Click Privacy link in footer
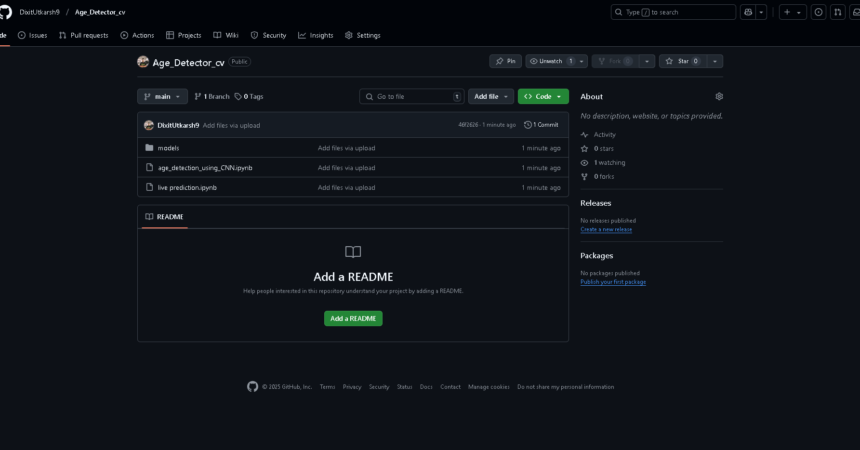 352,387
